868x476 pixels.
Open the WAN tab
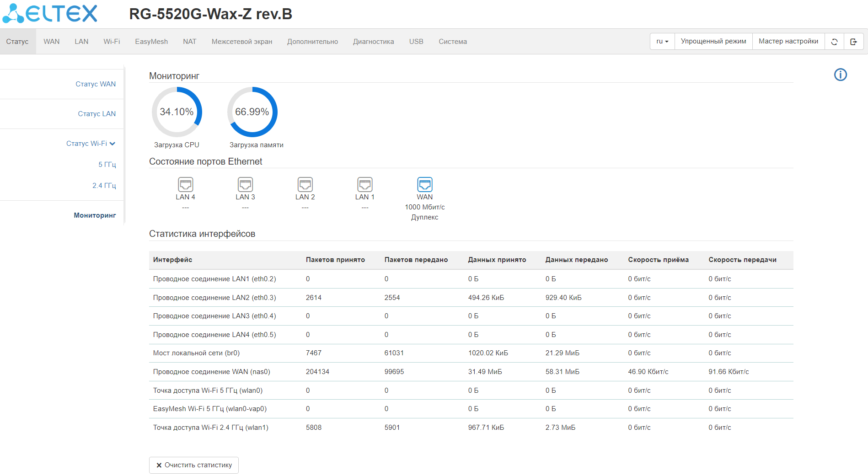[x=52, y=42]
